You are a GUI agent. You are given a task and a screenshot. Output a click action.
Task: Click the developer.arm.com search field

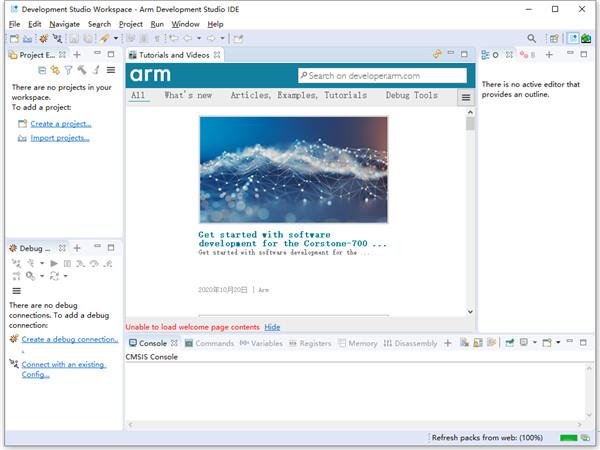click(384, 75)
